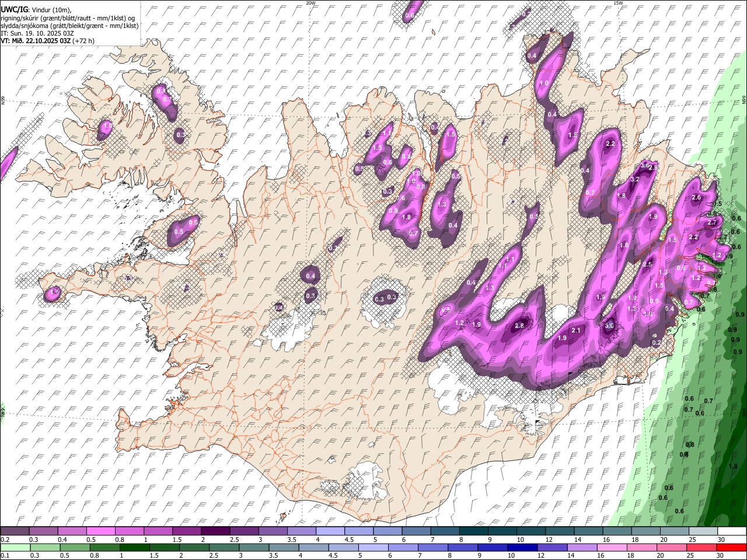Click the bright red swatch in the lower legend
The width and height of the screenshot is (747, 560).
click(731, 548)
